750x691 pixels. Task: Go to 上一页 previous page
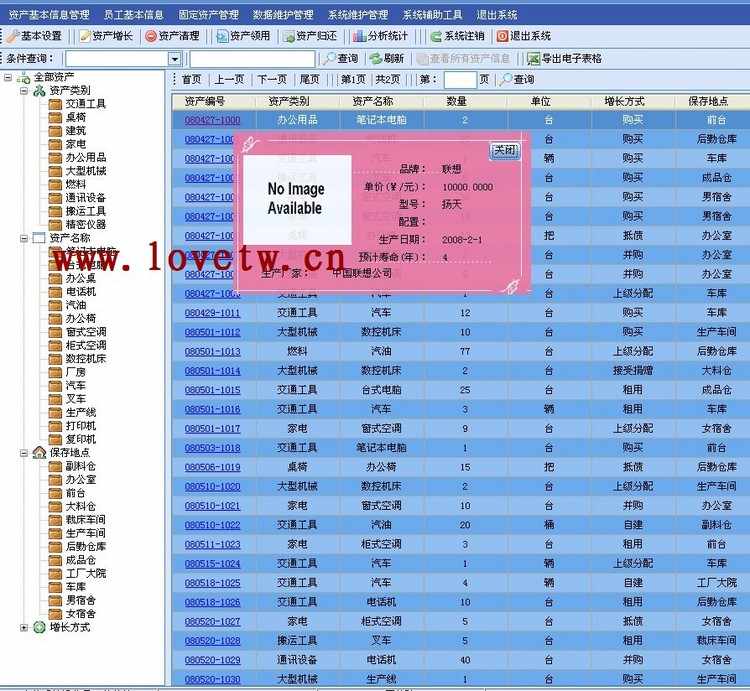229,79
